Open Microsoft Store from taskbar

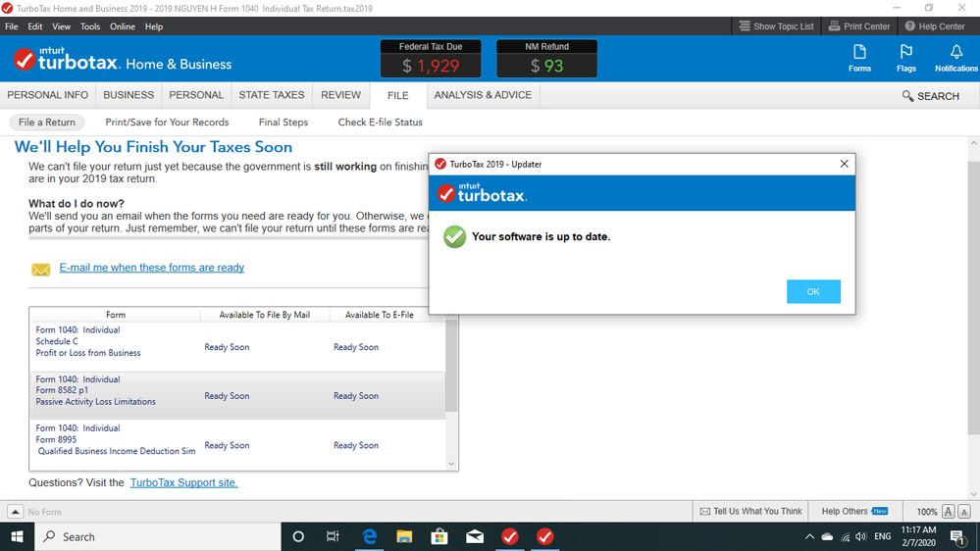tap(439, 536)
